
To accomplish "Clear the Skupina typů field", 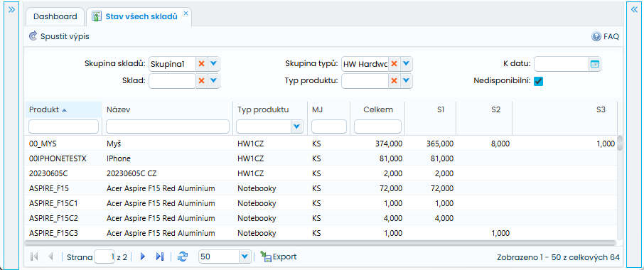I will (x=394, y=64).
